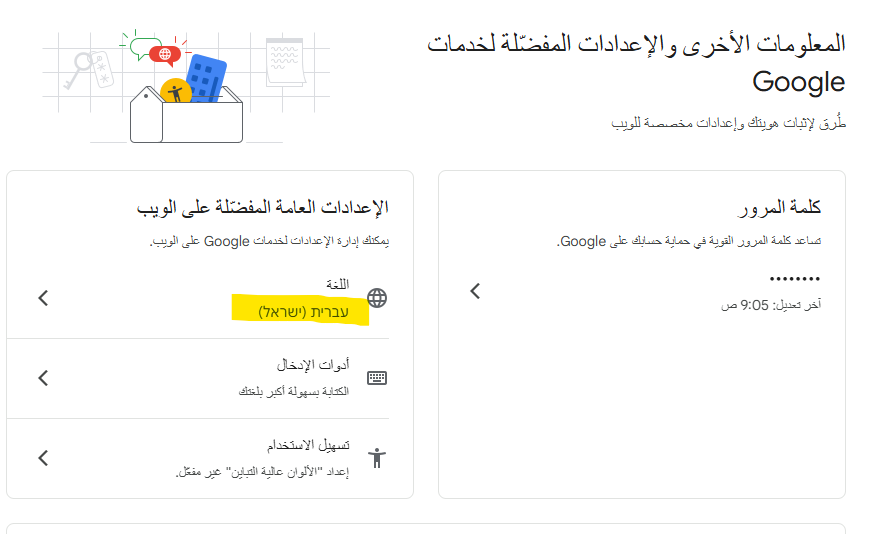This screenshot has width=879, height=534.
Task: Click the الإعدادات العامة المفضّلة على الويب heading
Action: click(x=262, y=208)
